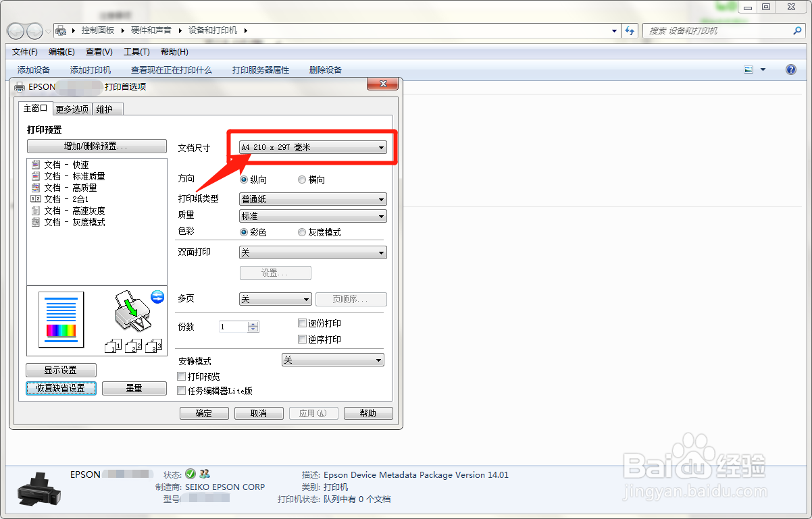Select the 文档 - 快速 preset icon
The width and height of the screenshot is (812, 519).
(36, 165)
